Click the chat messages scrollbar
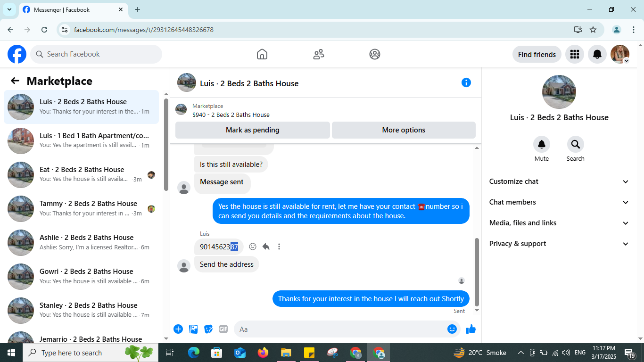 click(x=477, y=272)
